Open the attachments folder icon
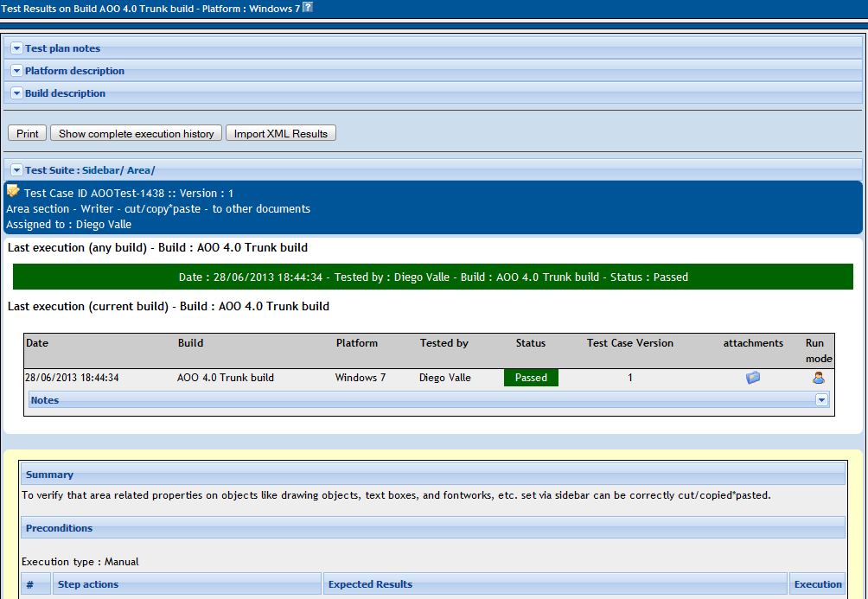This screenshot has height=599, width=868. (753, 378)
